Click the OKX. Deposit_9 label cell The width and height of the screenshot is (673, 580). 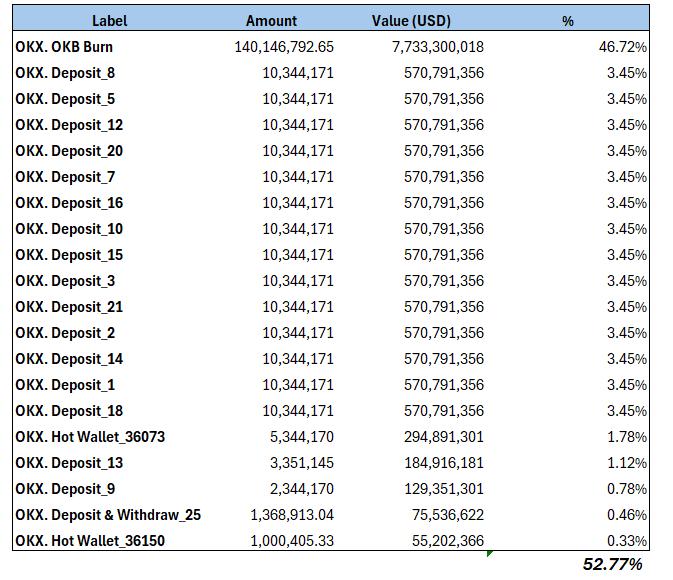tap(65, 489)
